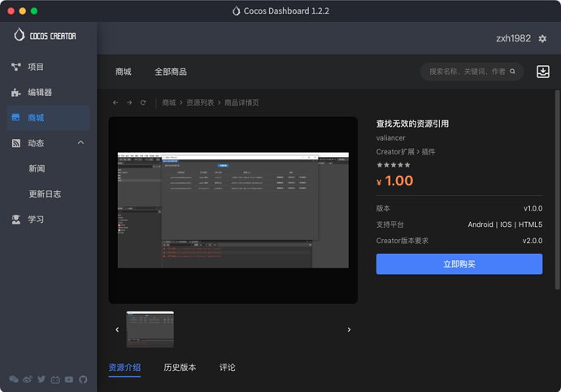The height and width of the screenshot is (392, 561).
Task: Open the WeChat social icon
Action: (14, 380)
